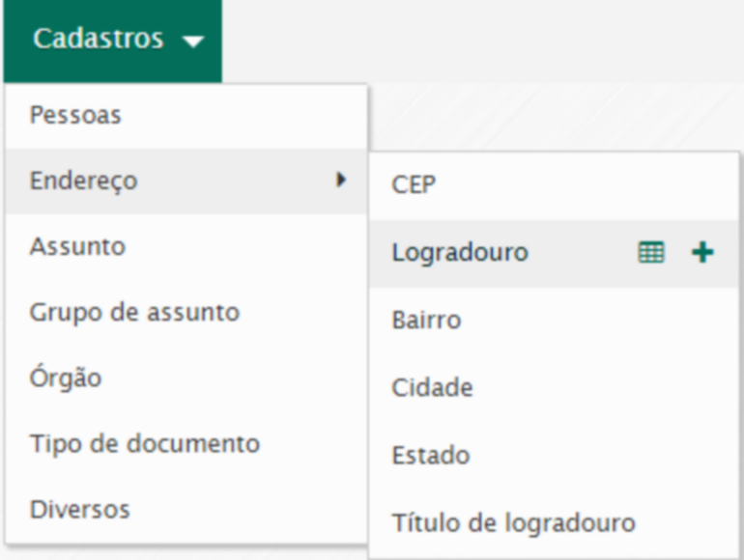
Task: Click the plus icon to add Logradouro
Action: pos(702,253)
